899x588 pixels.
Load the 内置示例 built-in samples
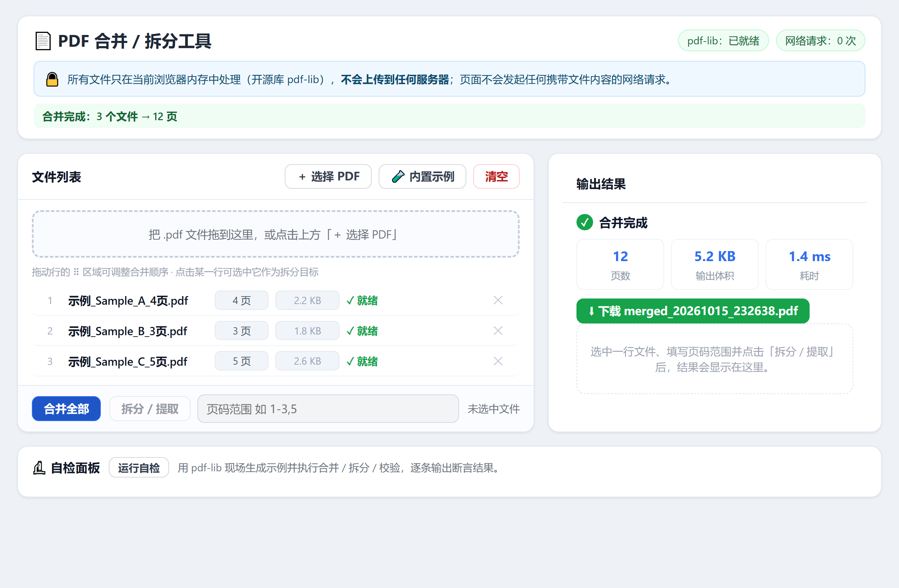422,176
